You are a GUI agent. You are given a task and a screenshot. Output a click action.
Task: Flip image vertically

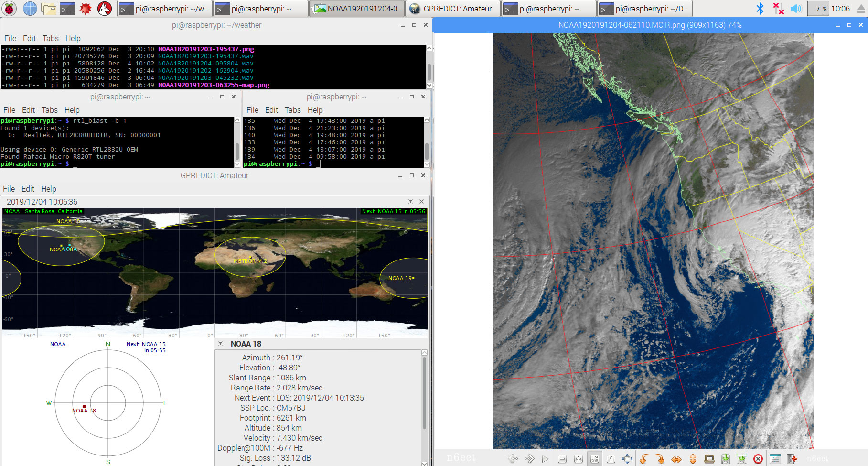point(693,459)
